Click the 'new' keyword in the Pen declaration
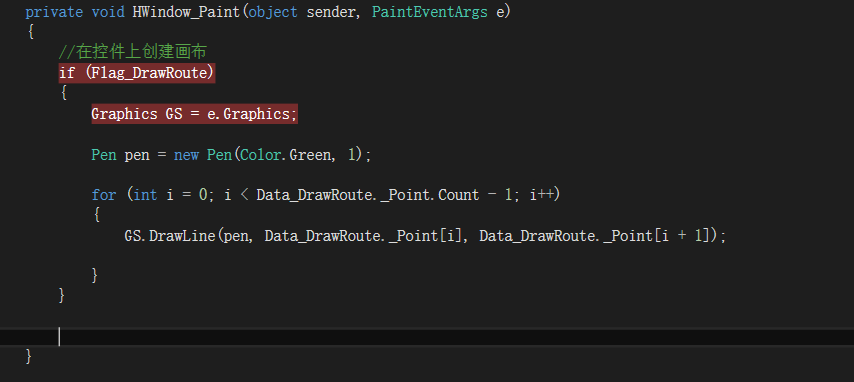The width and height of the screenshot is (854, 382). (x=186, y=155)
